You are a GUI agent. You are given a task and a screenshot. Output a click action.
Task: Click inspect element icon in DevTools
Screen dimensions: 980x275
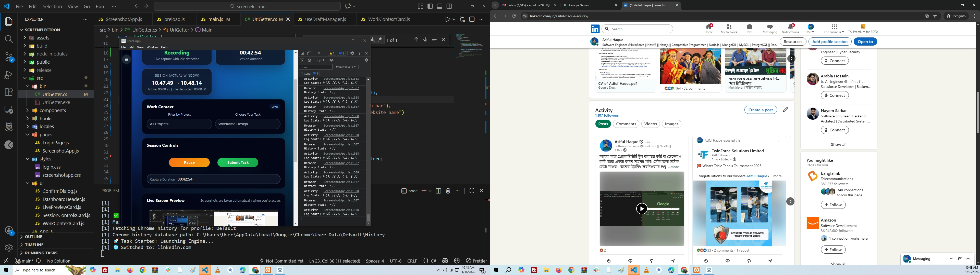[302, 53]
